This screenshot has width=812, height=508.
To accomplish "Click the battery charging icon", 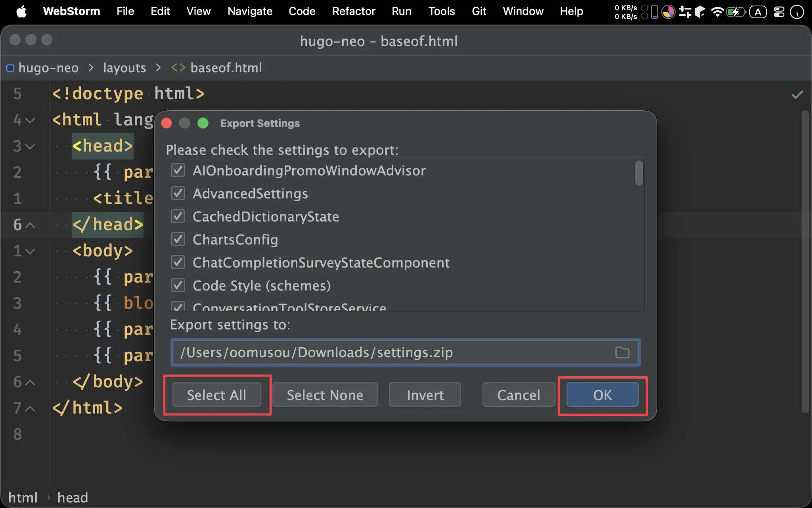I will [736, 12].
